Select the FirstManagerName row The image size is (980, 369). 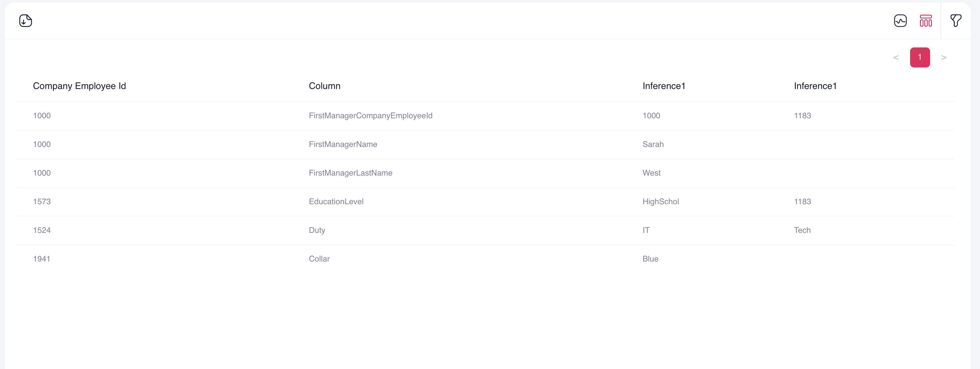[484, 144]
